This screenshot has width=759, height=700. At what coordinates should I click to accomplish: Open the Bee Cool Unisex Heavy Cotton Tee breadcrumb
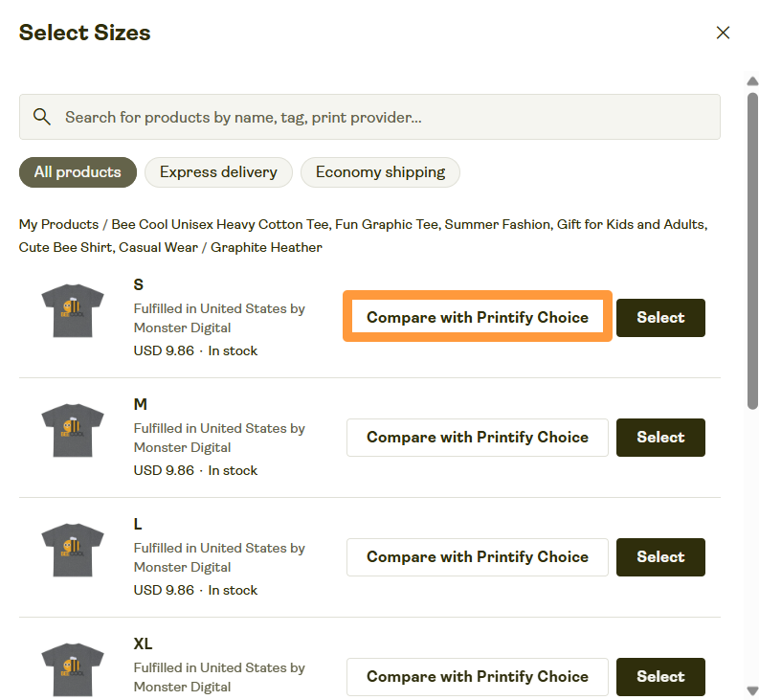tap(383, 224)
